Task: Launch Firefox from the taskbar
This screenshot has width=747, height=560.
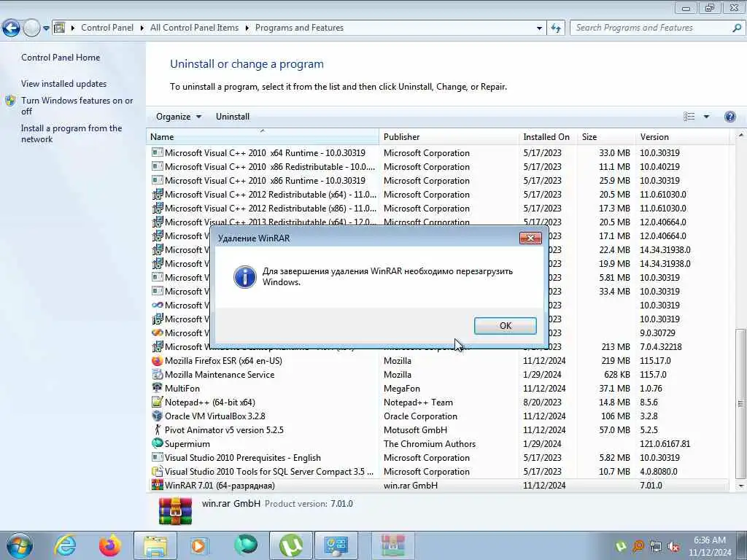Action: (110, 545)
